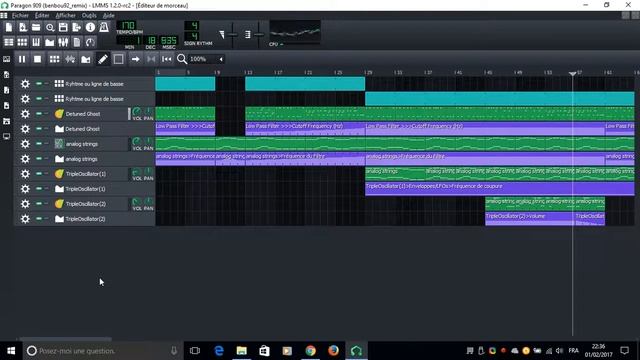
Task: Open gear menu of TripleOscillator(2) instrument track
Action: tap(25, 204)
